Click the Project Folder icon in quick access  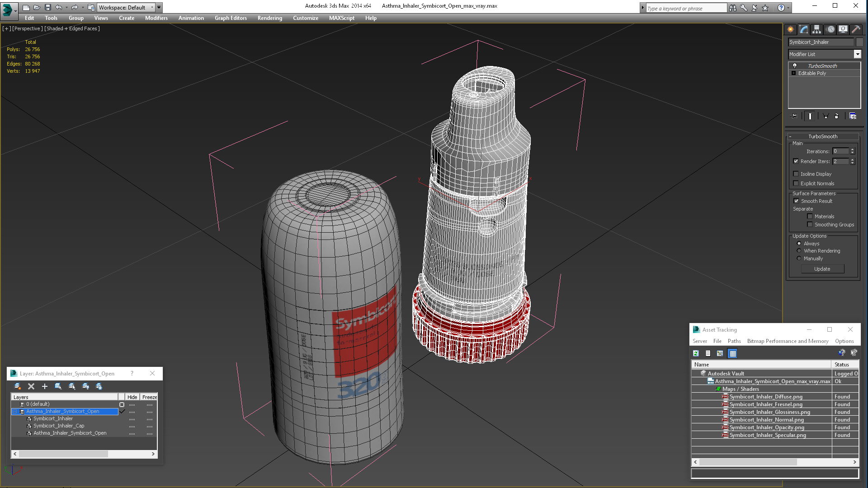tap(91, 7)
